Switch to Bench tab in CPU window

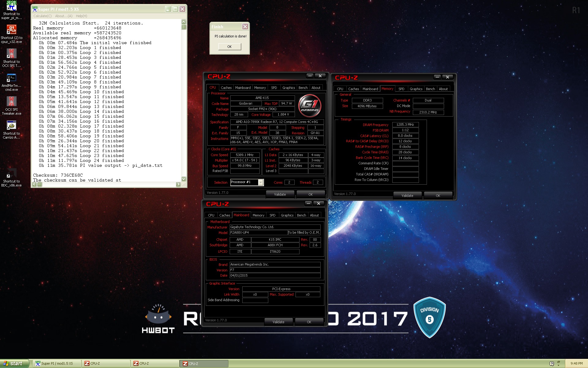[x=303, y=88]
